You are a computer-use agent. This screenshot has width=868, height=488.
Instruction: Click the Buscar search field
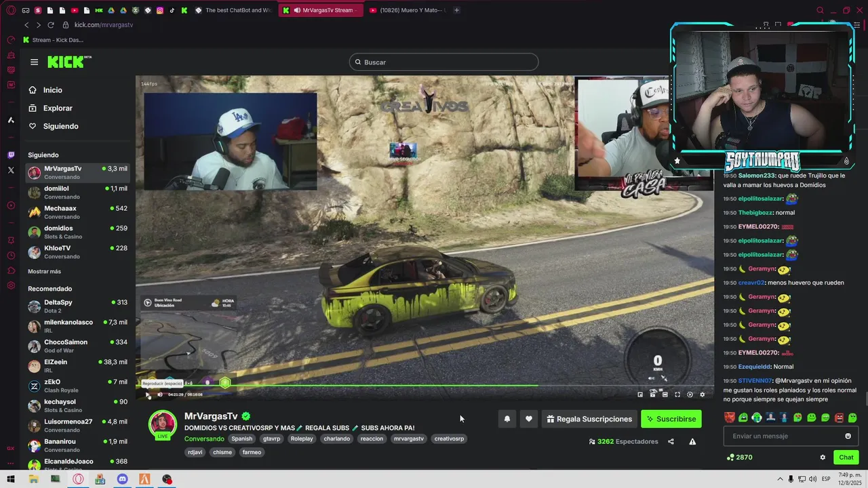tap(443, 62)
